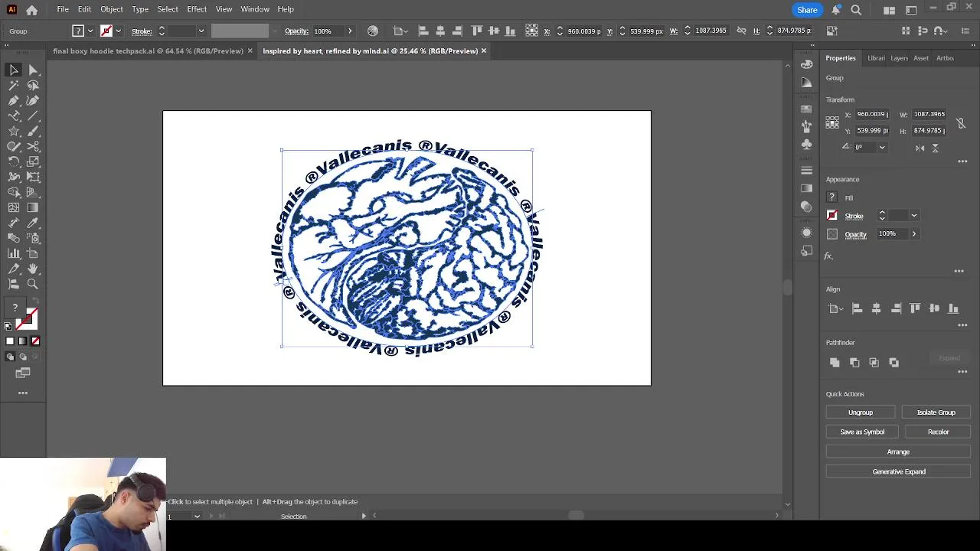980x551 pixels.
Task: Open stroke weight dropdown in Appearance
Action: (913, 216)
